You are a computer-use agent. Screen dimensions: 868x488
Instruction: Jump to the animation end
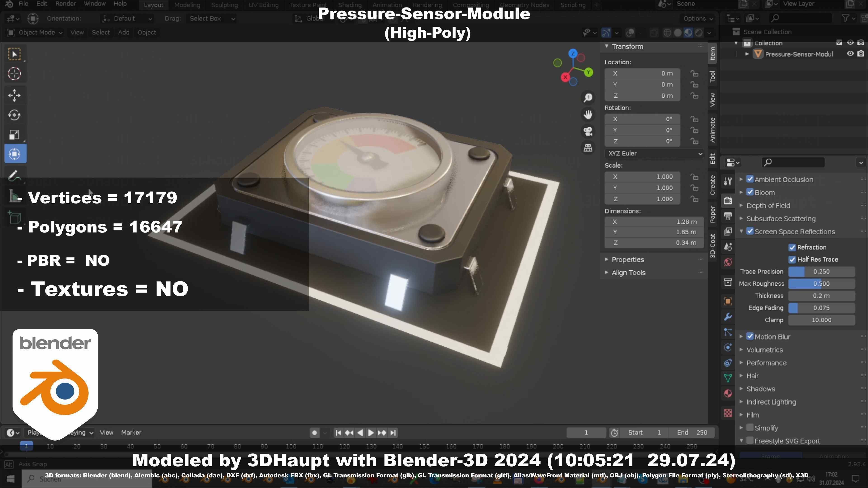click(393, 433)
